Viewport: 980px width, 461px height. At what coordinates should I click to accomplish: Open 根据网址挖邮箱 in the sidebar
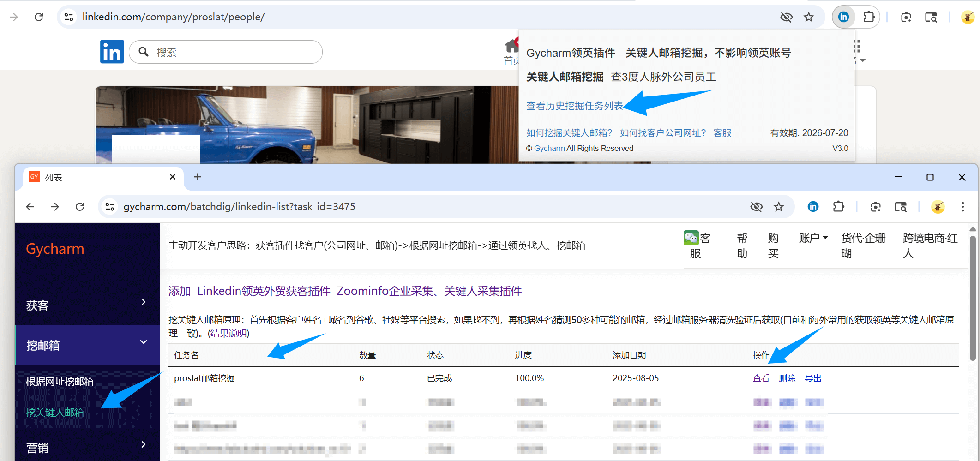click(60, 382)
